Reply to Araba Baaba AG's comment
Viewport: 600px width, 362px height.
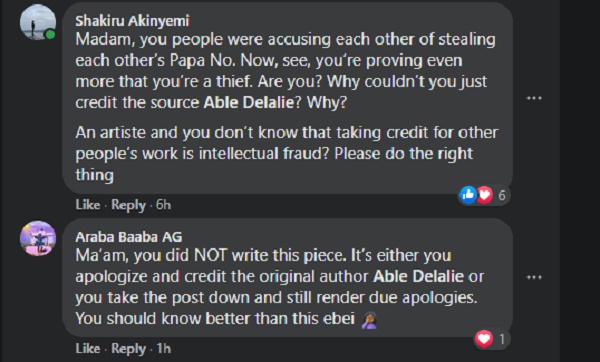coord(128,349)
